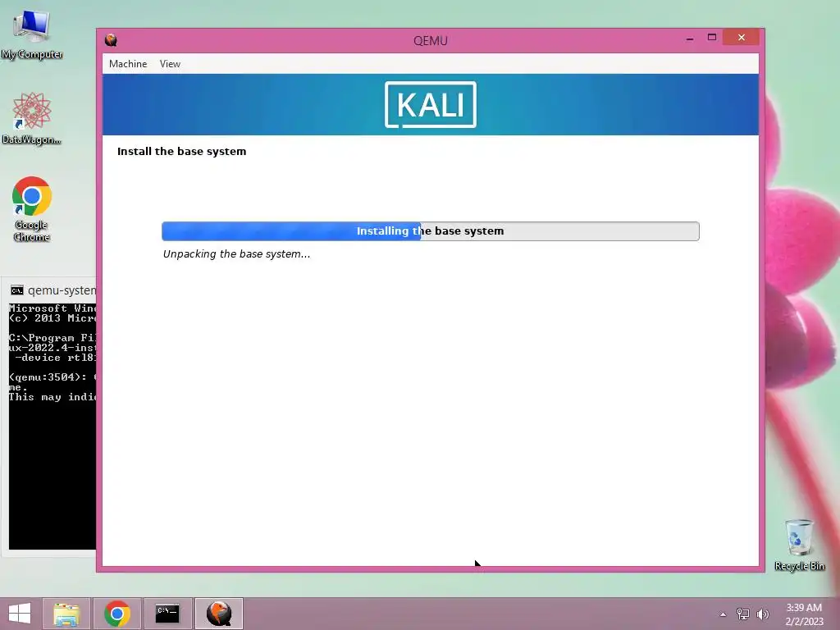Open the Machine menu in QEMU
Screen dimensions: 840x630
coord(127,64)
